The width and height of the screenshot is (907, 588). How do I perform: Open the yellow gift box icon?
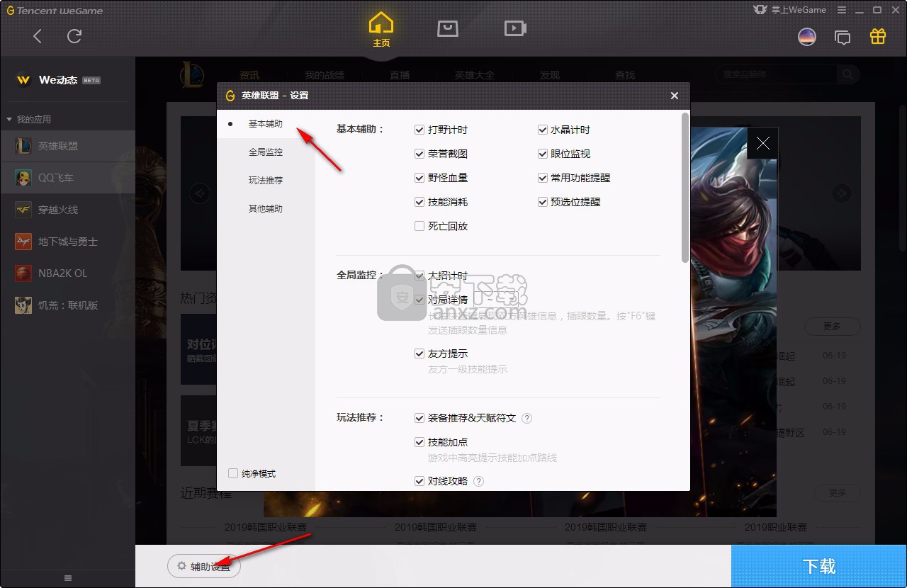878,36
